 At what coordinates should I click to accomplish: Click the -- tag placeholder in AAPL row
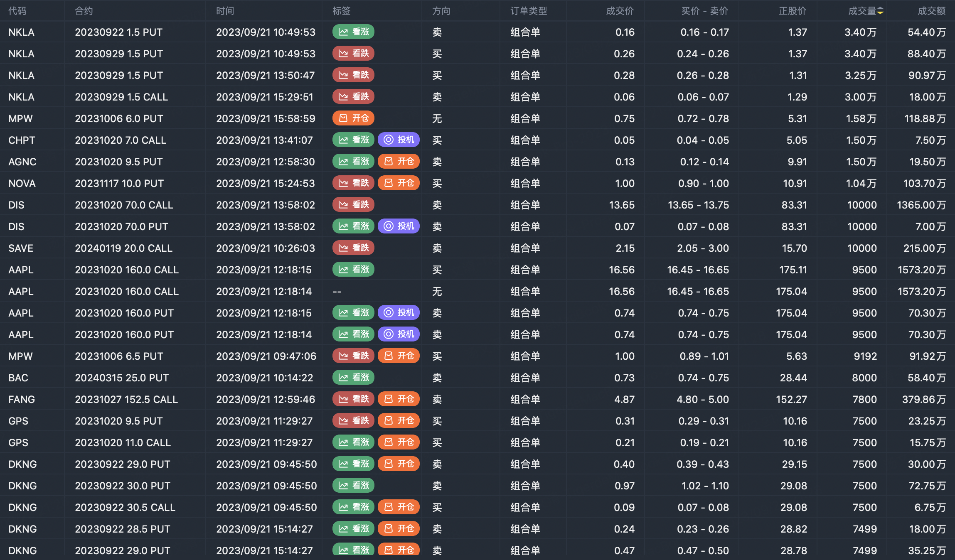point(337,291)
